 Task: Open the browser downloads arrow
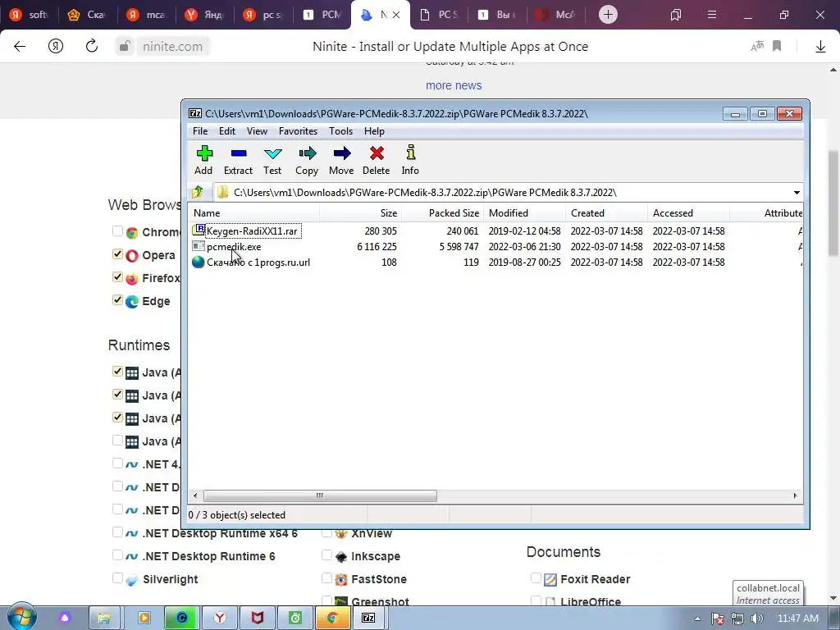click(x=820, y=47)
